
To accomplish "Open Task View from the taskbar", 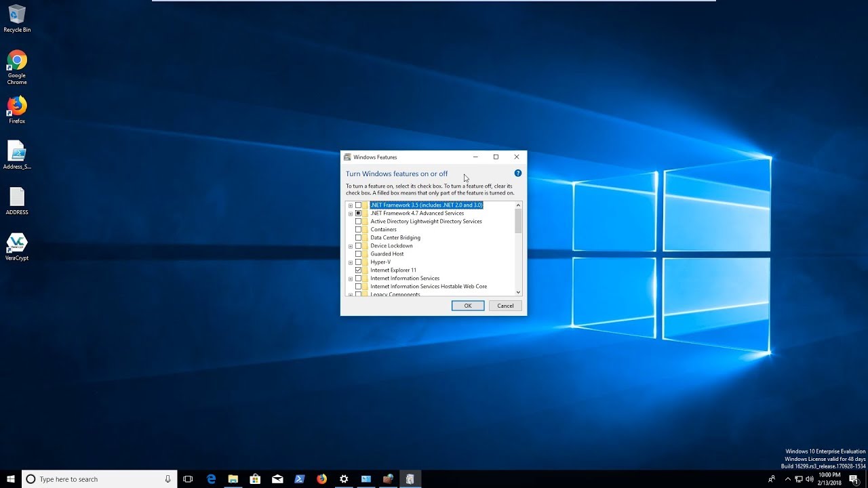I will point(189,479).
